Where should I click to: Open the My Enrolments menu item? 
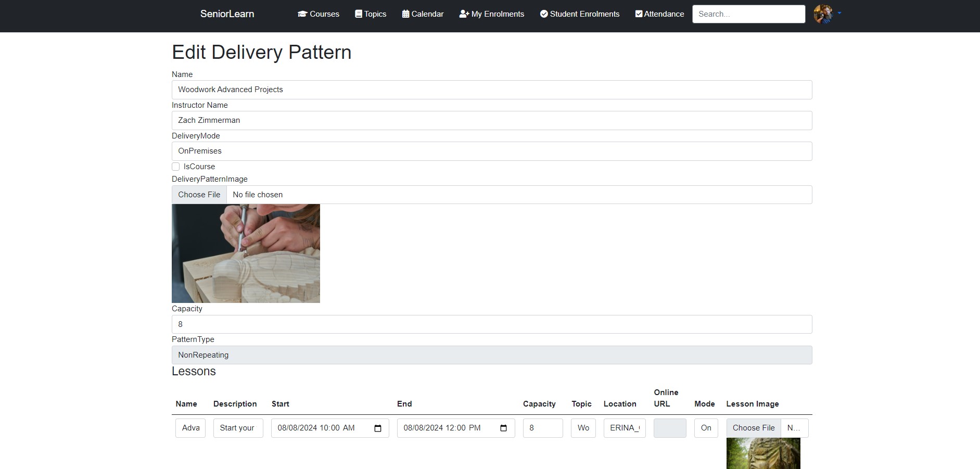[498, 14]
